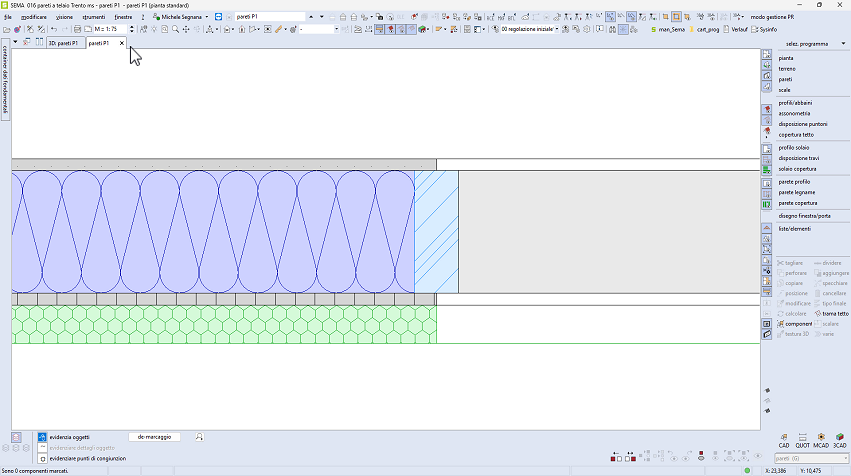This screenshot has width=851, height=476.
Task: Click the undo arrow in the toolbar
Action: coord(53,30)
